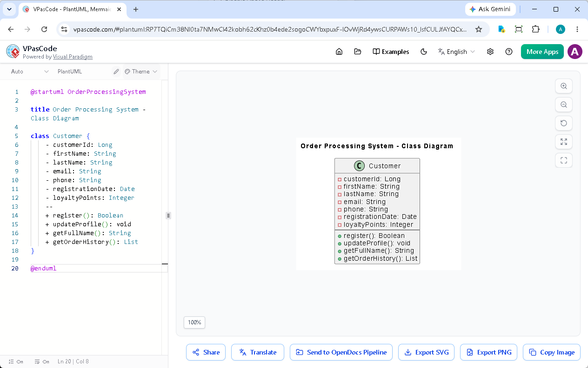Reload the page

point(44,29)
